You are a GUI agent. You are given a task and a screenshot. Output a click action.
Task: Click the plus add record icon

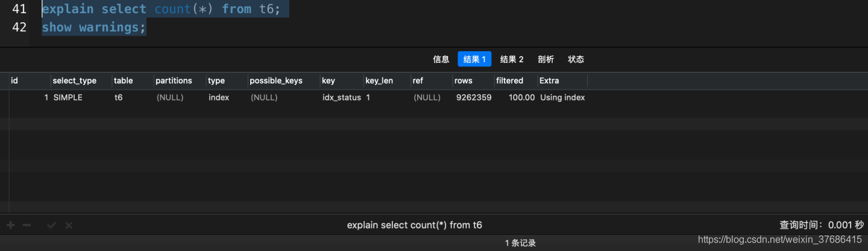(x=10, y=225)
